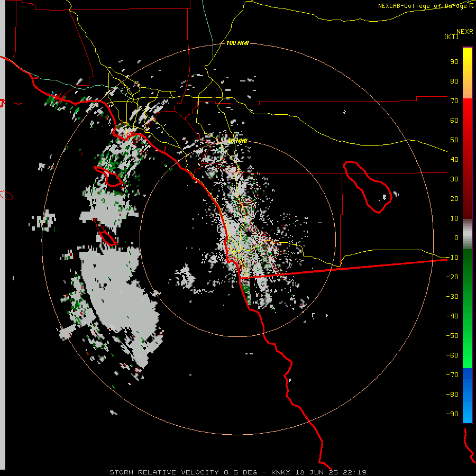This screenshot has width=476, height=476.
Task: Click the -70 value on the velocity scale
Action: (452, 375)
